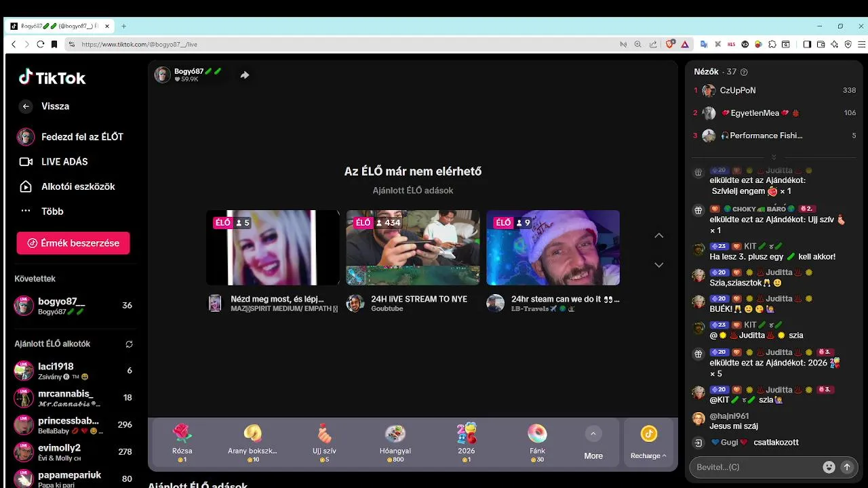Image resolution: width=868 pixels, height=488 pixels.
Task: Zoom the page with the magnifier icon
Action: (637, 44)
